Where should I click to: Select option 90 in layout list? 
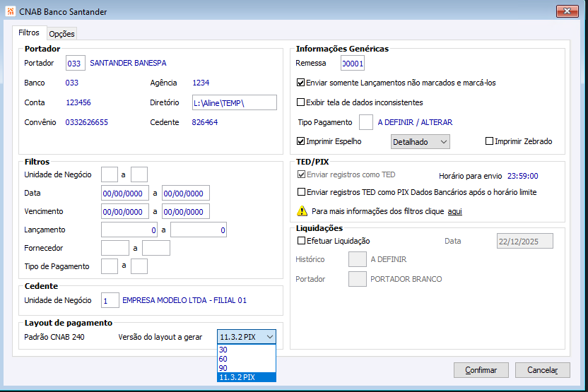247,368
